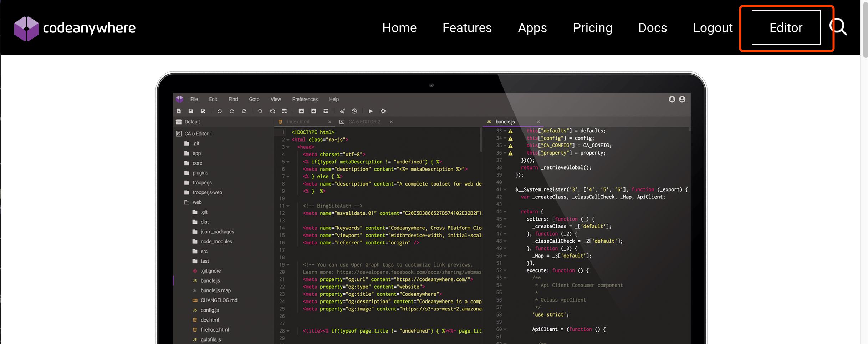Image resolution: width=868 pixels, height=344 pixels.
Task: Click the format lines toolbar icon
Action: click(x=326, y=111)
